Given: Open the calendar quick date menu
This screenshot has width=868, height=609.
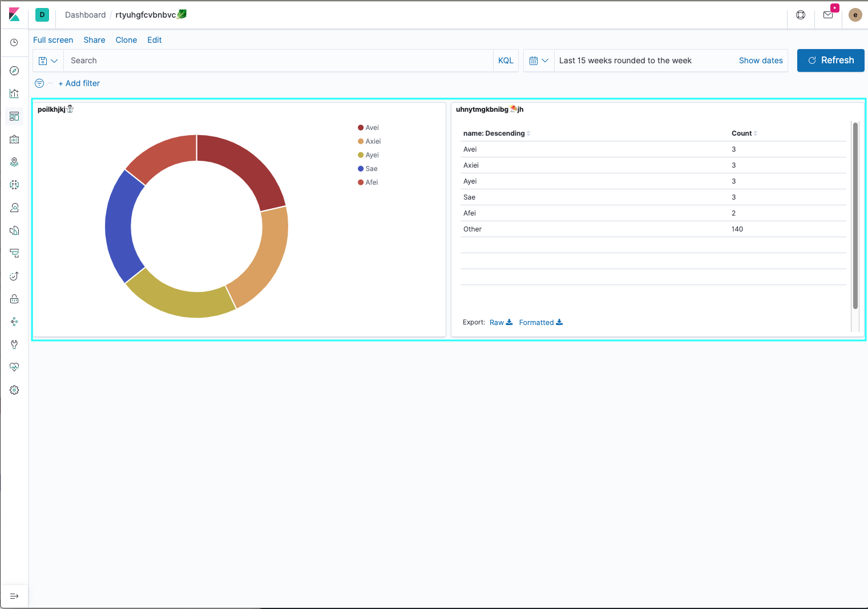Looking at the screenshot, I should click(538, 60).
